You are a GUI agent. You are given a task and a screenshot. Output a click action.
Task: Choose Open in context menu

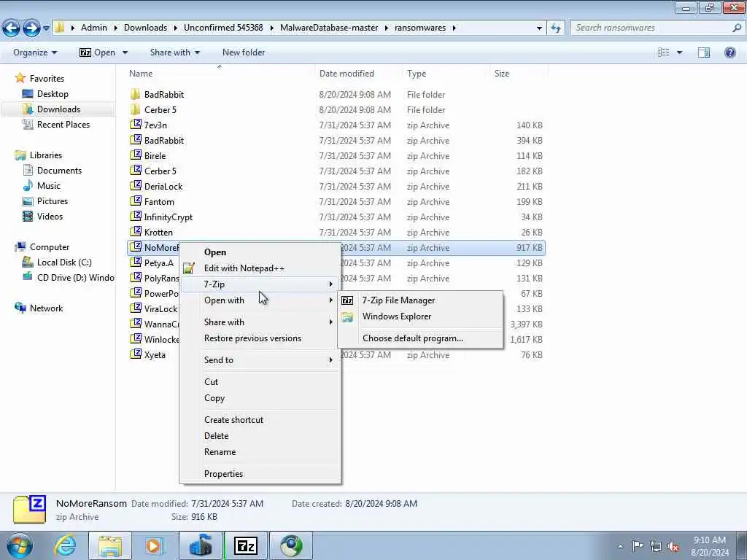point(215,252)
